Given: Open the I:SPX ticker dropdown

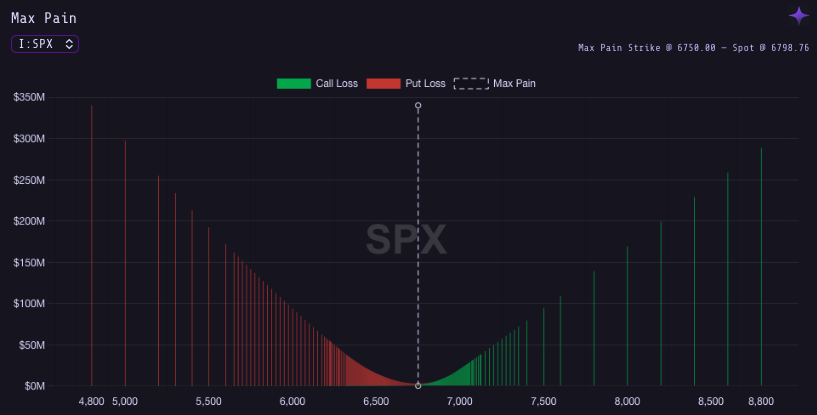Looking at the screenshot, I should click(45, 44).
